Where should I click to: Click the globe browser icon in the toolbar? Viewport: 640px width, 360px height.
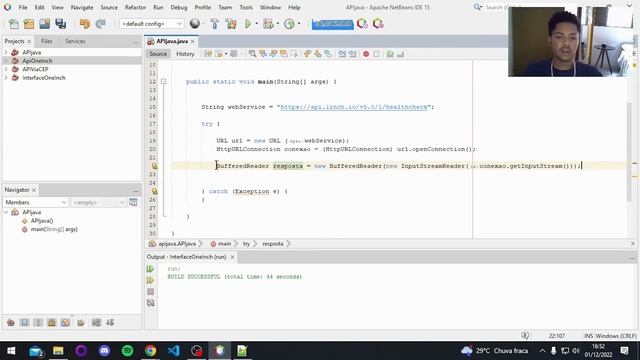195,24
